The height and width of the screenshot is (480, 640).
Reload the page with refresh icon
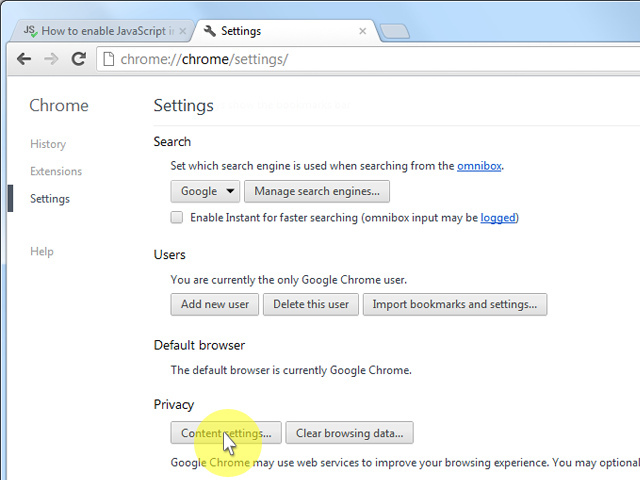(x=78, y=59)
